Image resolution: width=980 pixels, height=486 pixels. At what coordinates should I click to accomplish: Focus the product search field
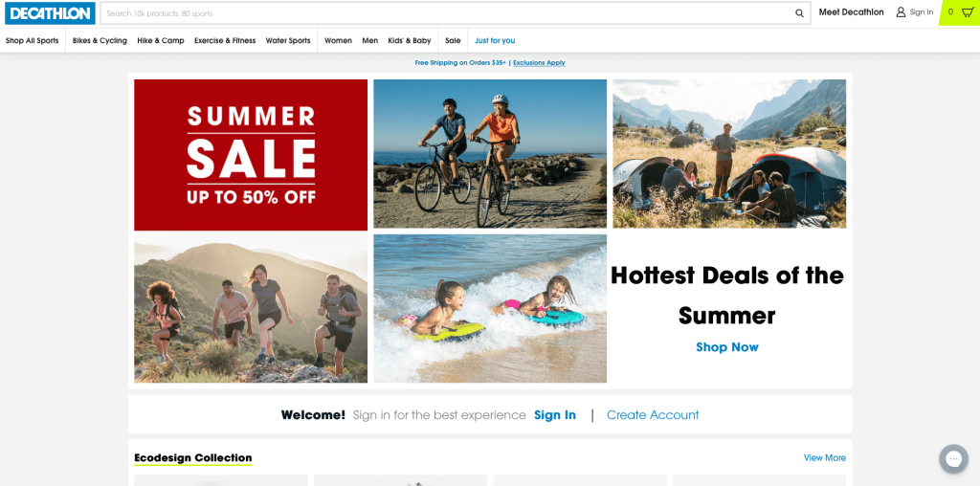point(447,13)
